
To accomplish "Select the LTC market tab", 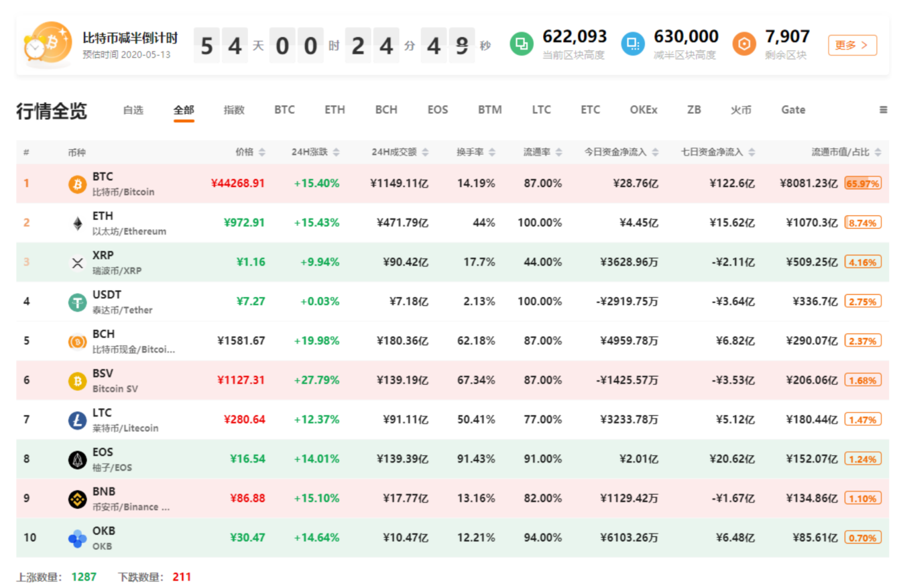I will click(x=542, y=110).
